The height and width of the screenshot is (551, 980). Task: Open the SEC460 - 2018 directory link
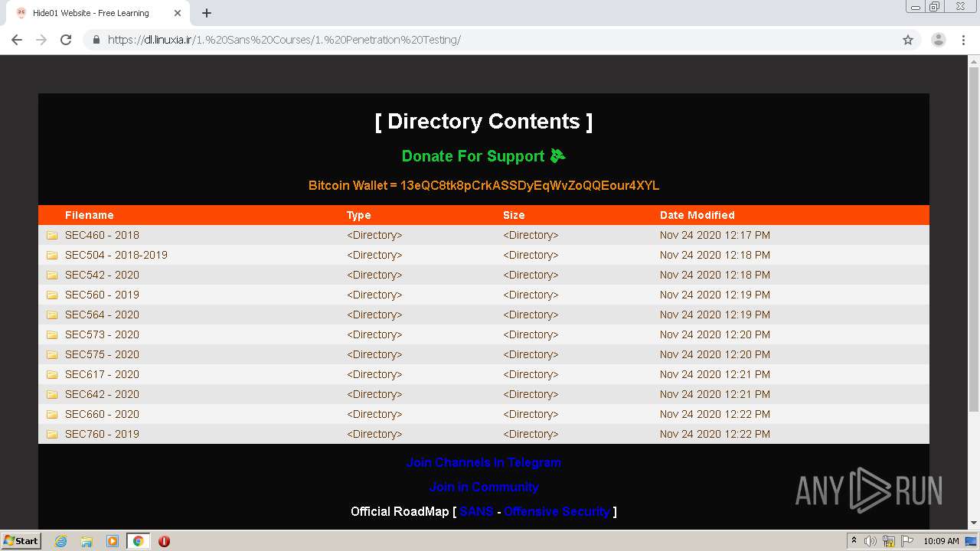[x=102, y=235]
